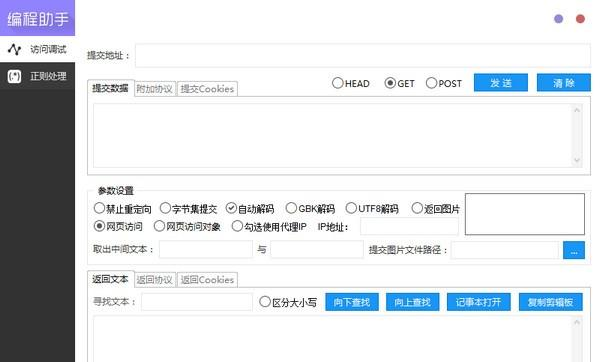
Task: Select the HEAD request method
Action: tap(351, 83)
